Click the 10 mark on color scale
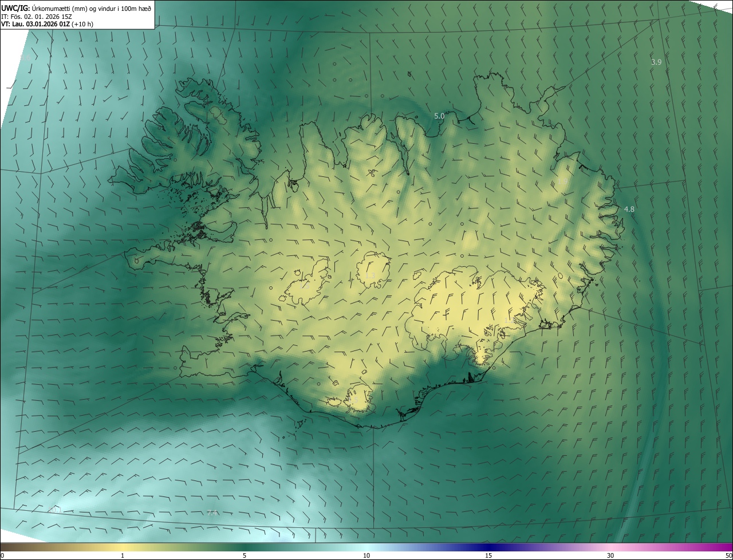 366,555
